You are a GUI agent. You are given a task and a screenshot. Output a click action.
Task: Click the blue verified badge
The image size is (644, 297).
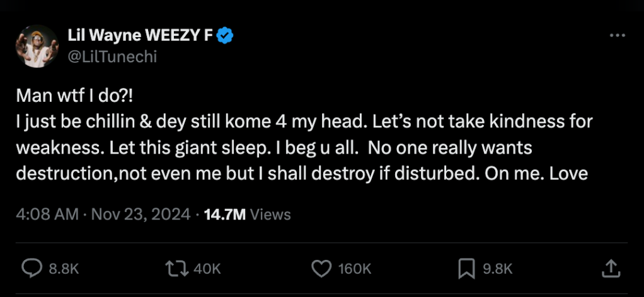pos(226,36)
